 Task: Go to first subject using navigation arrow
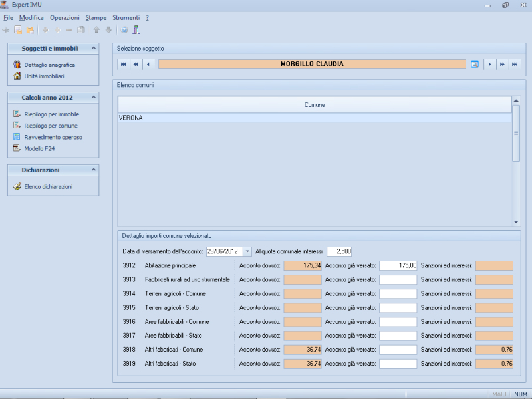click(124, 65)
